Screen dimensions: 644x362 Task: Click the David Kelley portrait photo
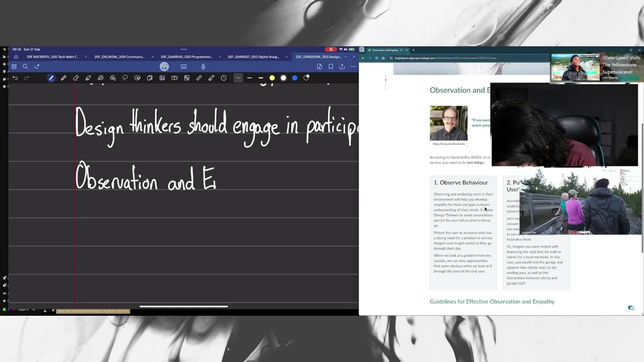[449, 123]
